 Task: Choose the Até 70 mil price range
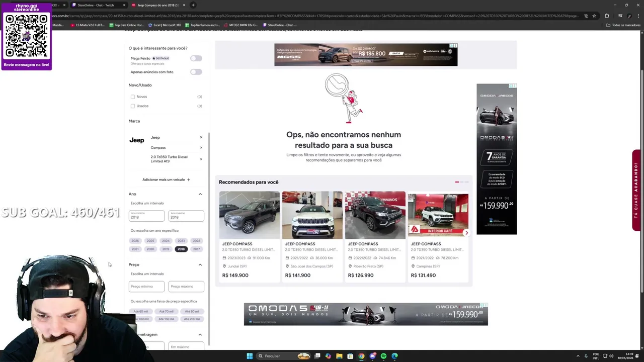tap(166, 312)
